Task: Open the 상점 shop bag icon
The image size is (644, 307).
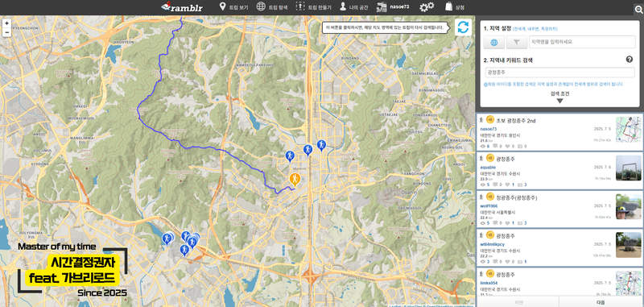Action: click(x=455, y=7)
